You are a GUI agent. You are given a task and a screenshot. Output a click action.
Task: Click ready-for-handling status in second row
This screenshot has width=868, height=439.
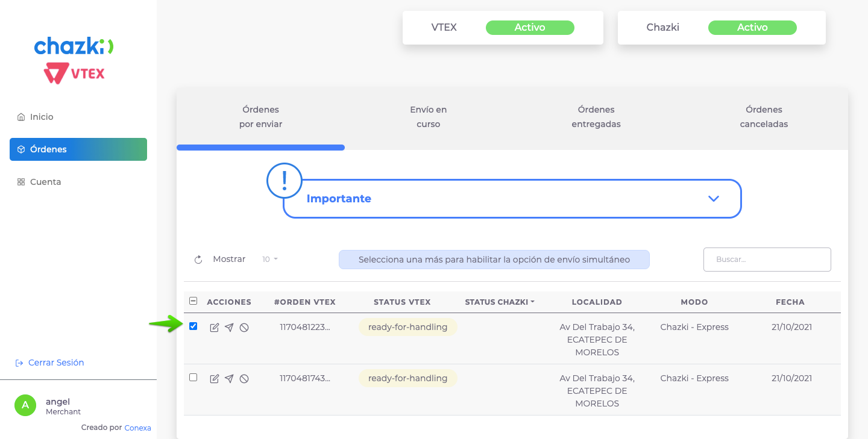point(408,378)
